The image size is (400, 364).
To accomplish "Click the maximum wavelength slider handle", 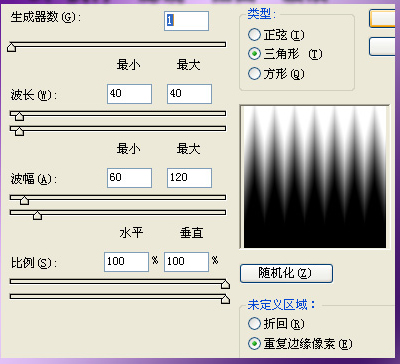I will [x=19, y=131].
